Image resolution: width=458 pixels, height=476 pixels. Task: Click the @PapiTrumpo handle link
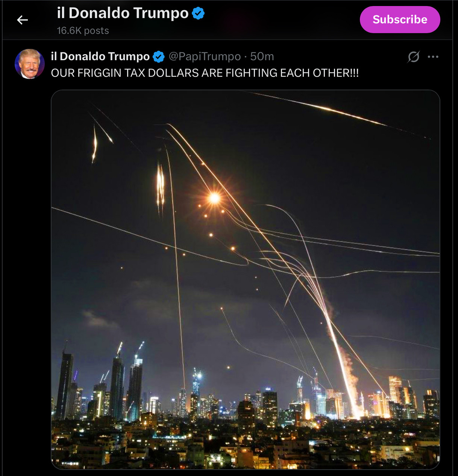[x=205, y=56]
